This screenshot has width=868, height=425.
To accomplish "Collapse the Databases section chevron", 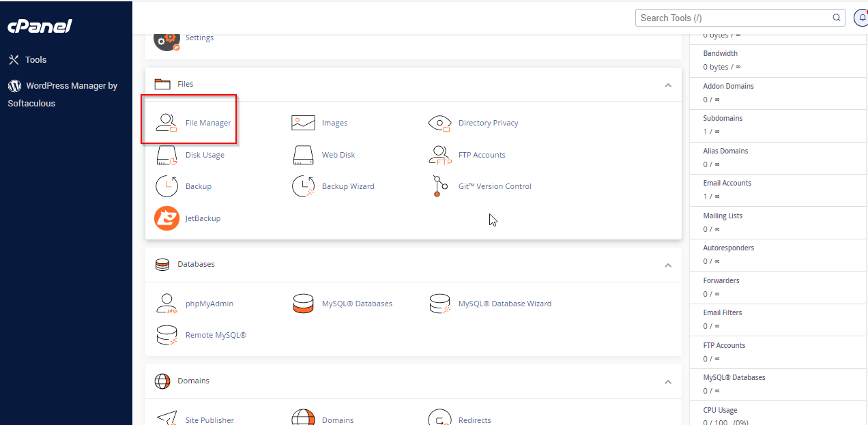I will pos(668,265).
